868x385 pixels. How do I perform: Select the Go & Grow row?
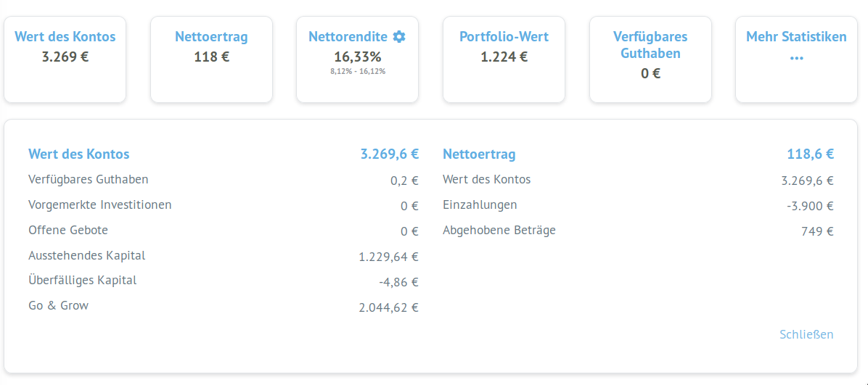[223, 306]
